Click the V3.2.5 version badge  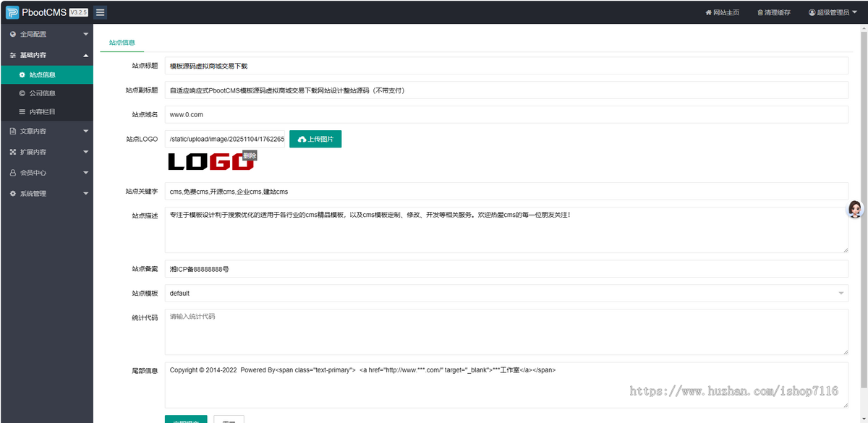78,12
